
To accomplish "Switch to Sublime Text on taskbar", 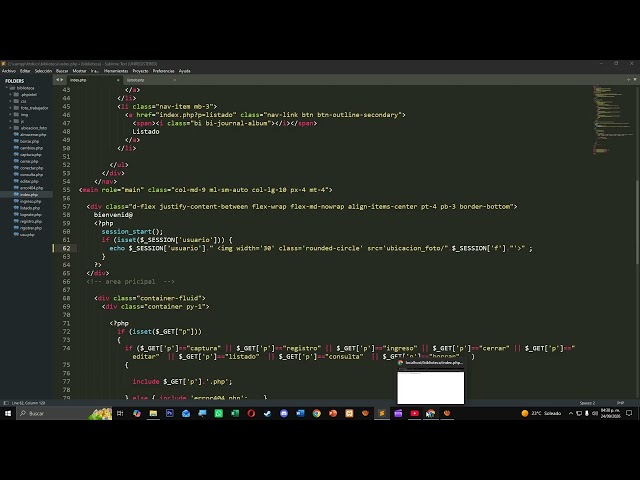I will [x=382, y=413].
